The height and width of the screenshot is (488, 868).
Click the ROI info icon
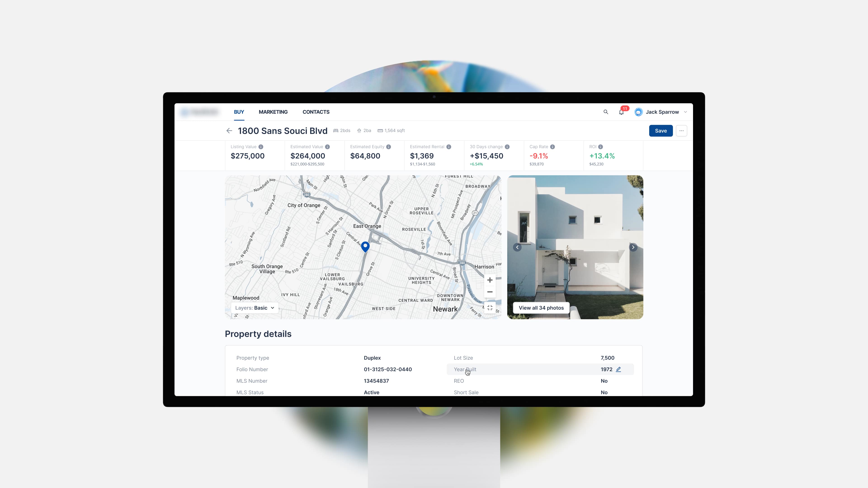(600, 147)
